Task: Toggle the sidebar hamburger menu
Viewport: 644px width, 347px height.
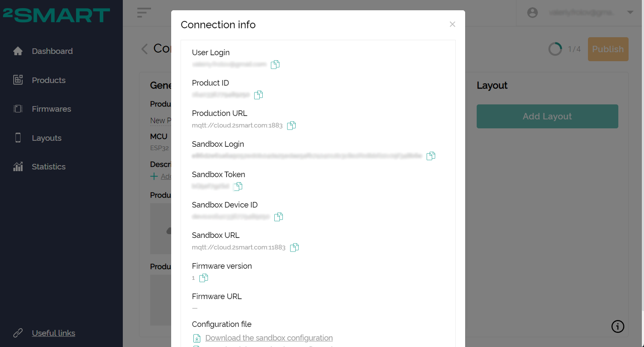Action: (144, 13)
